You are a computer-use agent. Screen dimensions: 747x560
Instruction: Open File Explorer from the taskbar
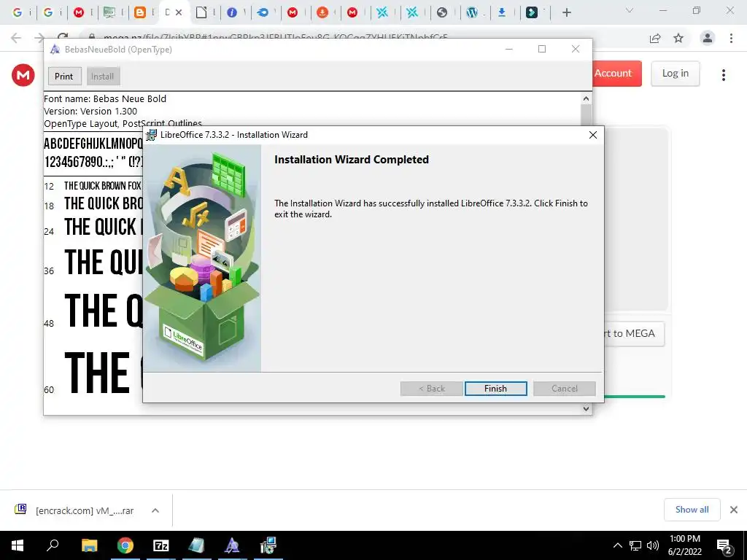point(89,545)
